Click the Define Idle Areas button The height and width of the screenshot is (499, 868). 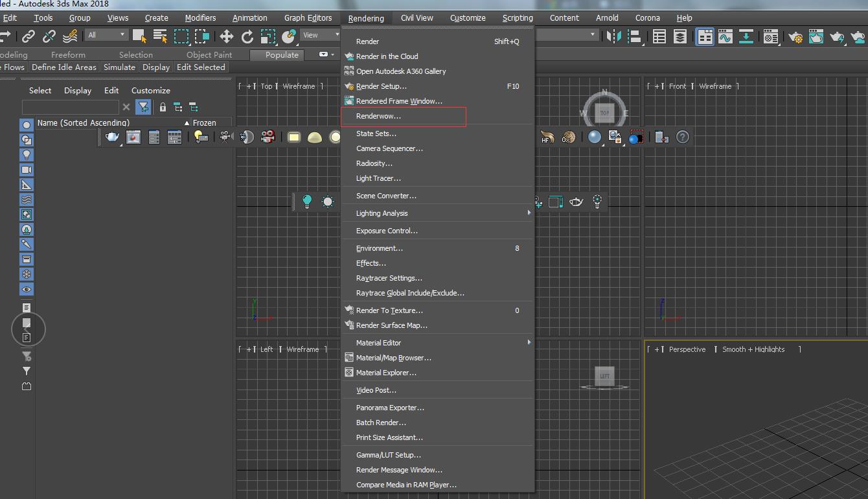(x=64, y=67)
